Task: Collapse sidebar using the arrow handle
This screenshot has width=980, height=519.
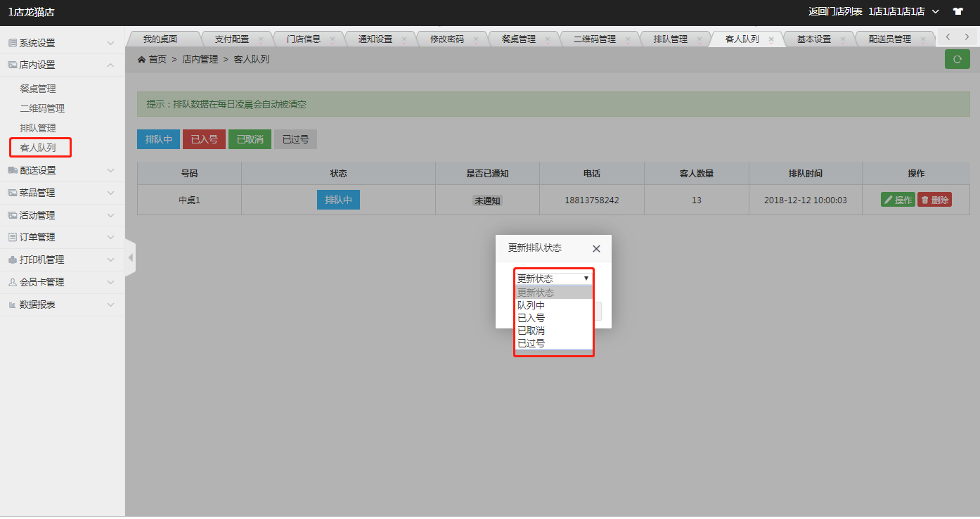Action: (x=130, y=258)
